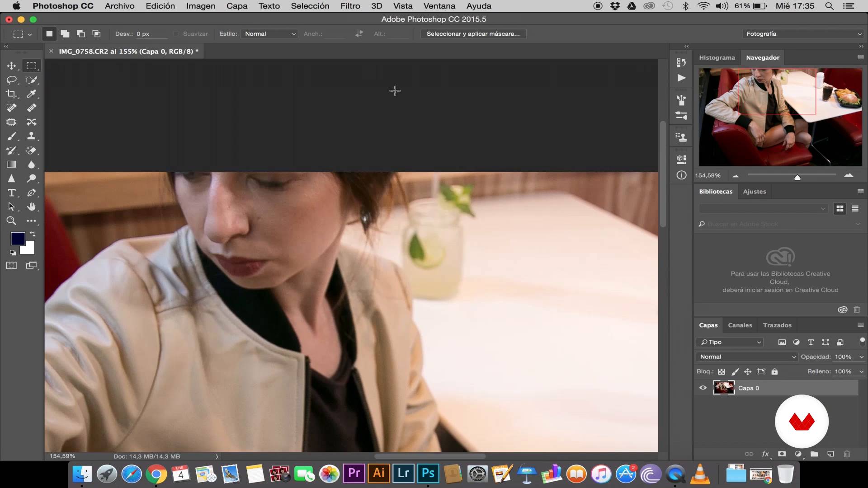Select the Crop tool
This screenshot has width=868, height=488.
pyautogui.click(x=11, y=94)
